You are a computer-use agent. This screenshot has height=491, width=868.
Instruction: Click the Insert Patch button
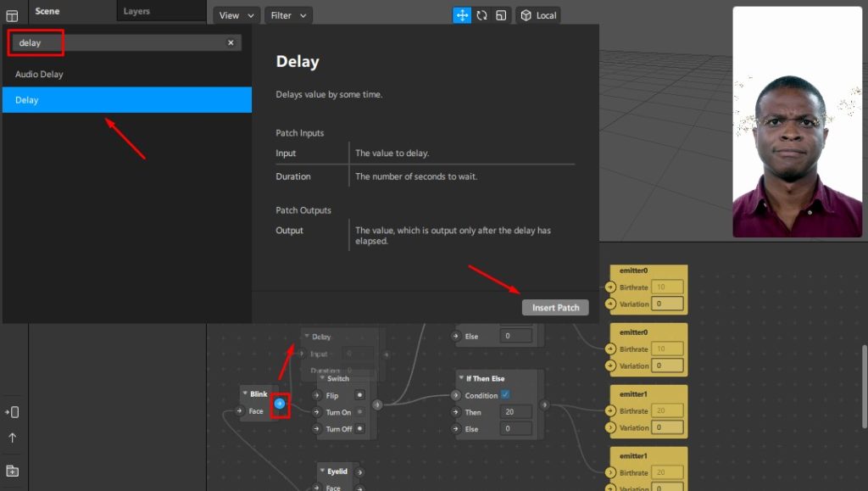click(555, 308)
